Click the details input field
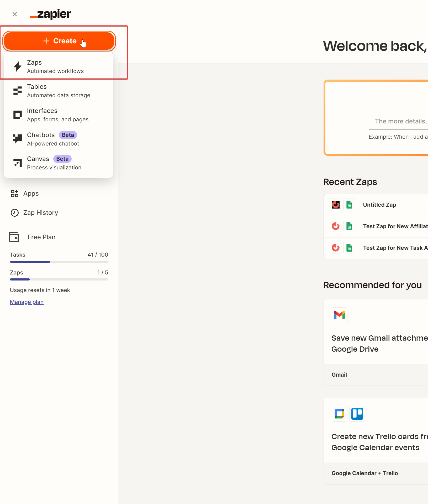This screenshot has width=428, height=504. (x=400, y=121)
